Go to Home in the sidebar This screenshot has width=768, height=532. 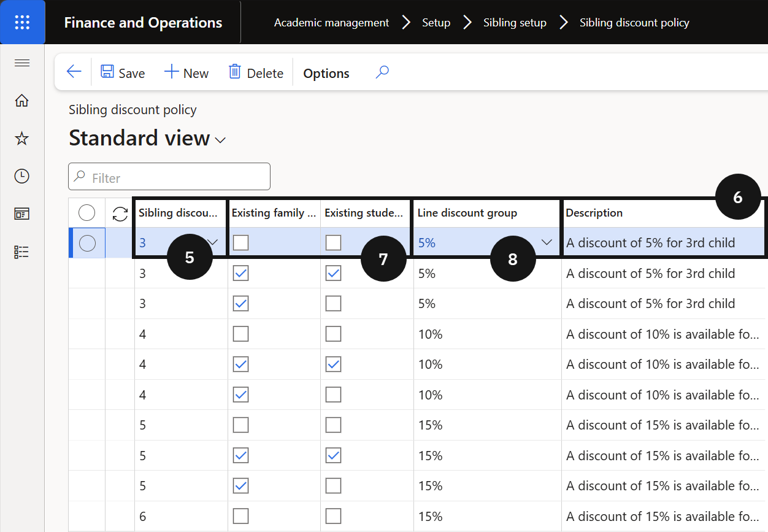[22, 101]
